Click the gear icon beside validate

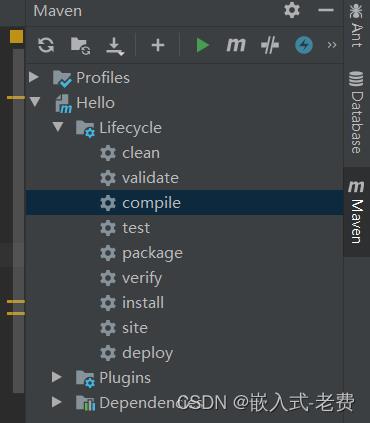(108, 178)
